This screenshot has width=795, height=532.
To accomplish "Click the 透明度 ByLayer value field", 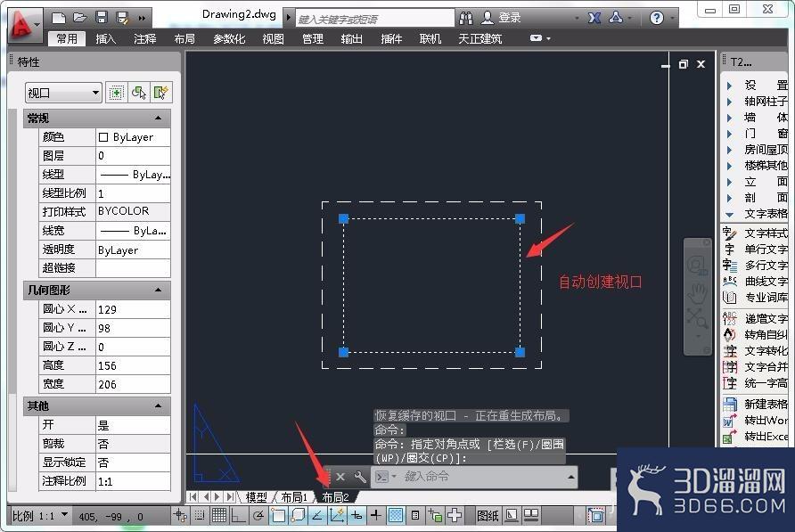I will click(133, 250).
